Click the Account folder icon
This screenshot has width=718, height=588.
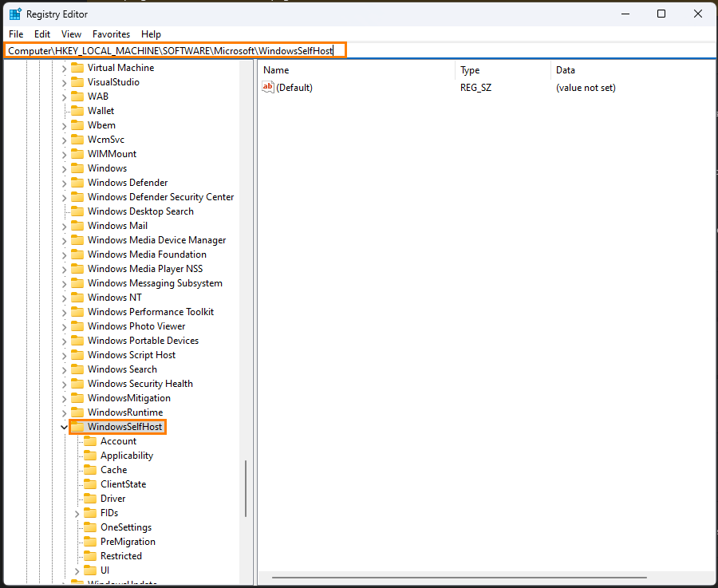[90, 441]
